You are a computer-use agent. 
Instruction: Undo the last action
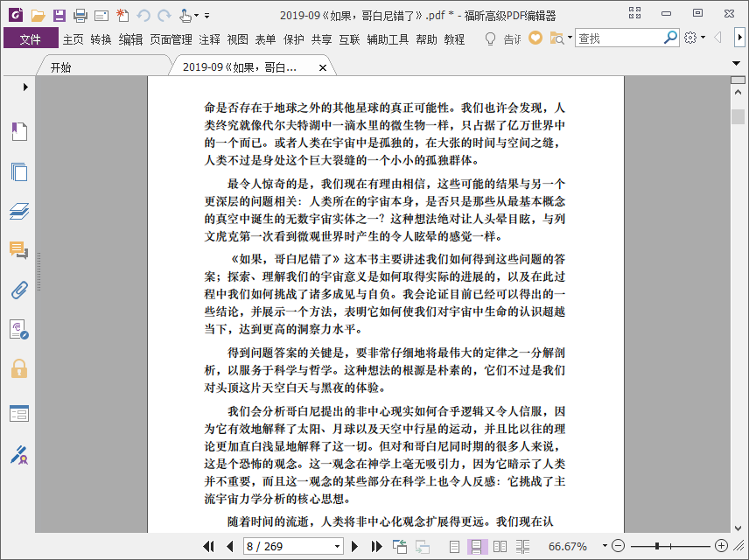(143, 16)
